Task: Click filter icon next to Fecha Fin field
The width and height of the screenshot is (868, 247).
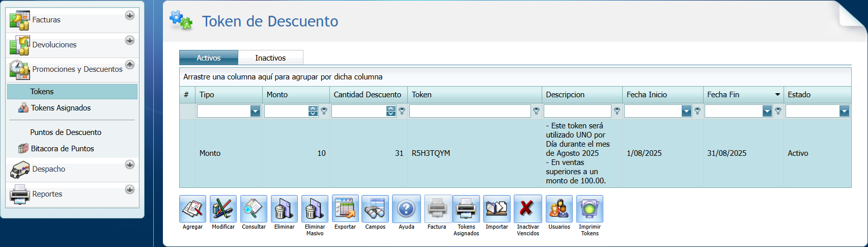Action: pos(778,111)
